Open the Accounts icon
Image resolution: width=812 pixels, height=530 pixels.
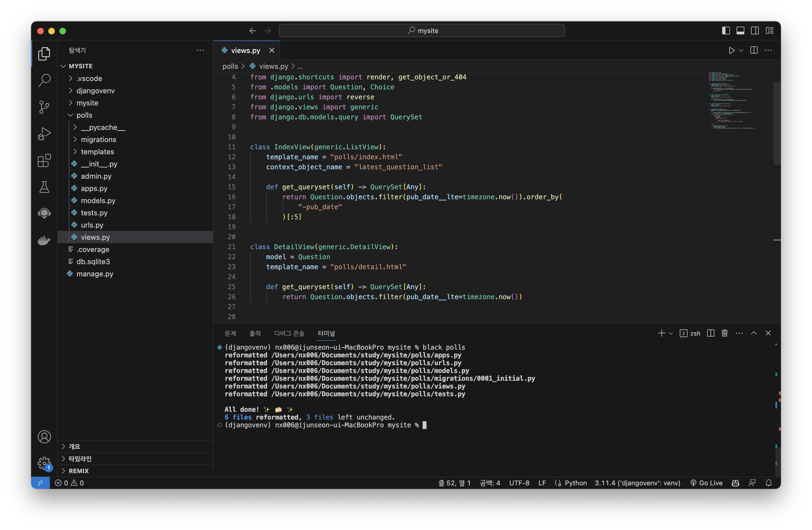[x=44, y=437]
